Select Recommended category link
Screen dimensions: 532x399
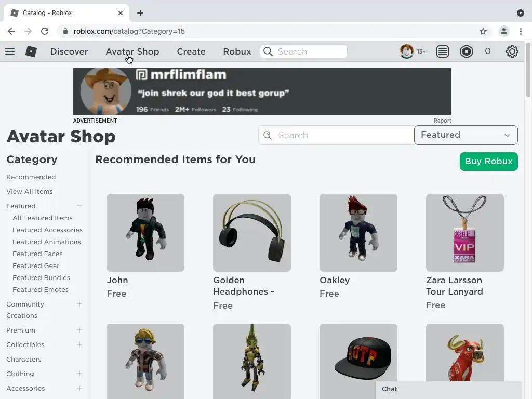pos(31,177)
